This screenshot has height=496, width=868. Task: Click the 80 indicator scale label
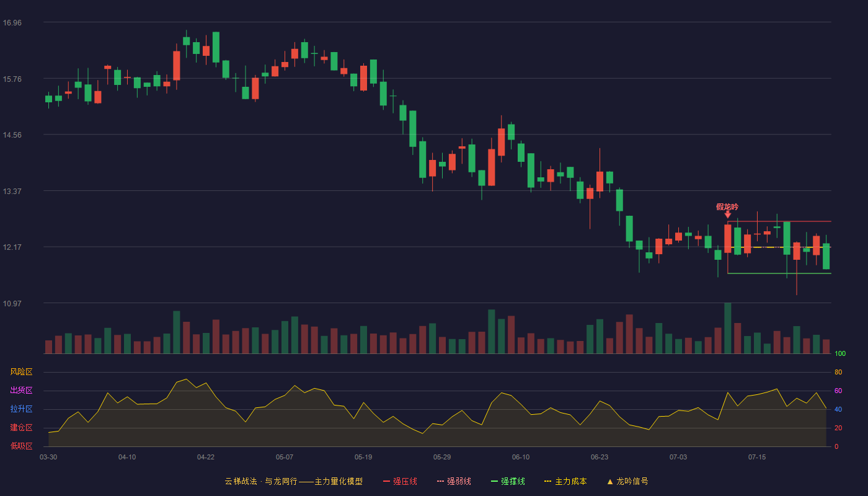pyautogui.click(x=838, y=372)
